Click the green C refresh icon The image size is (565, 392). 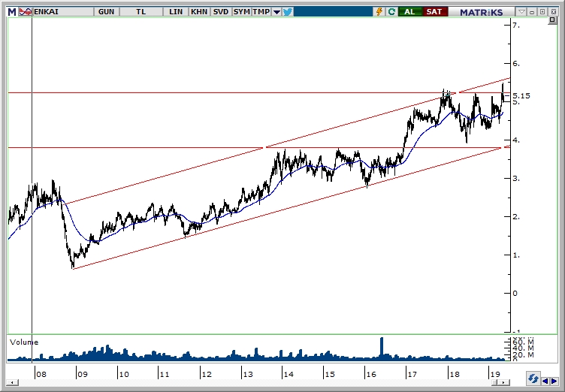point(391,12)
